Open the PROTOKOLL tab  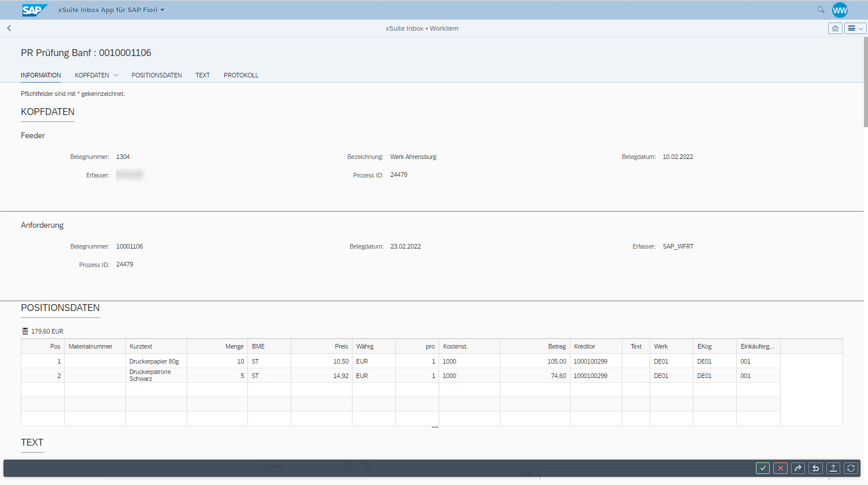click(240, 75)
